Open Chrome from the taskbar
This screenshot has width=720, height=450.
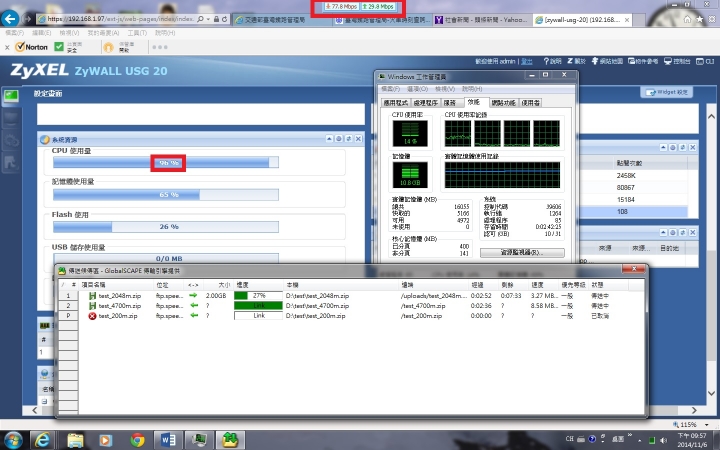pos(137,440)
